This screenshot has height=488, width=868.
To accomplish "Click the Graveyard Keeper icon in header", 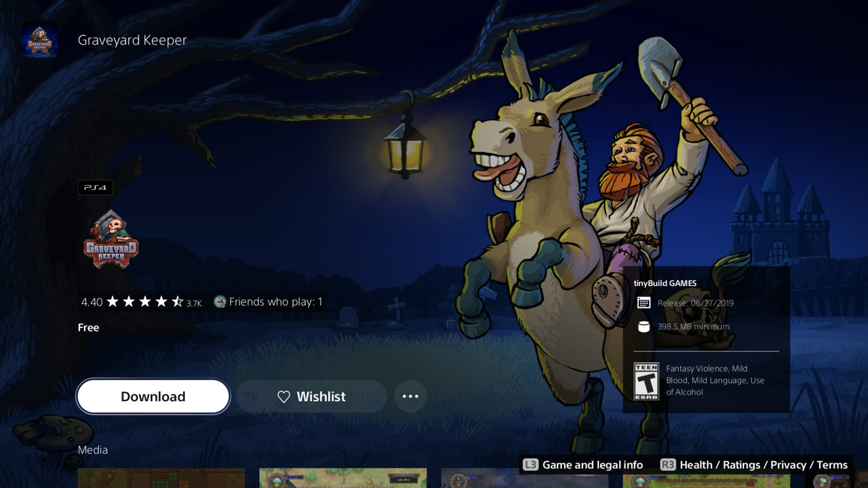I will pos(39,40).
